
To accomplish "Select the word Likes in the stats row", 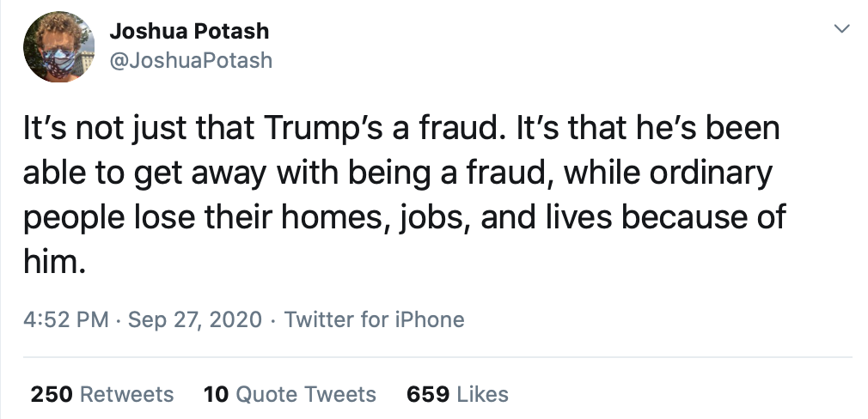I will (482, 394).
